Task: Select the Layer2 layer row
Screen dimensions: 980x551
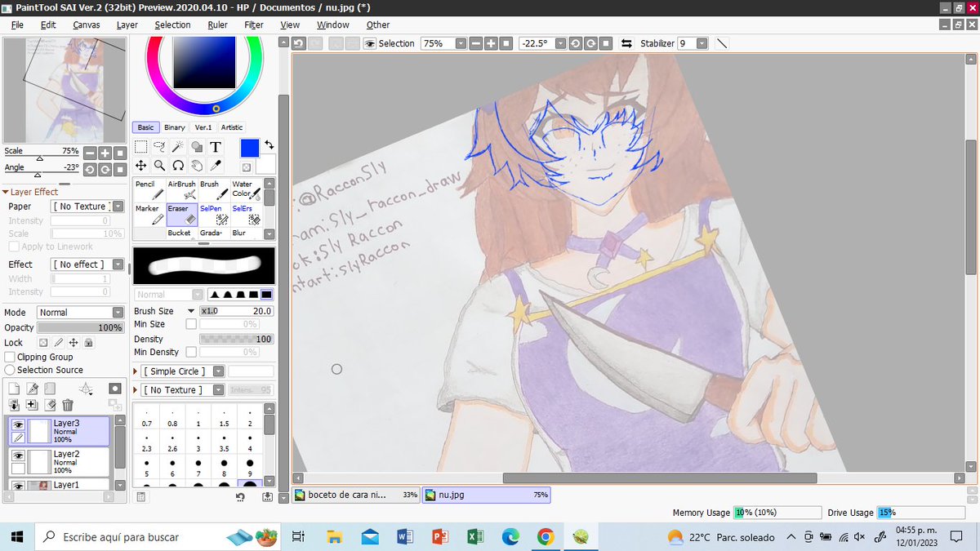Action: coord(59,462)
